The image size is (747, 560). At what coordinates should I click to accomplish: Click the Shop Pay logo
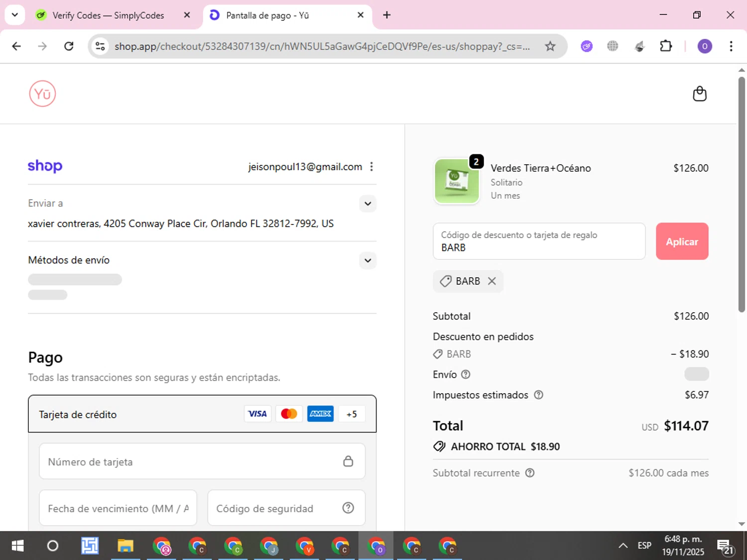pos(45,166)
